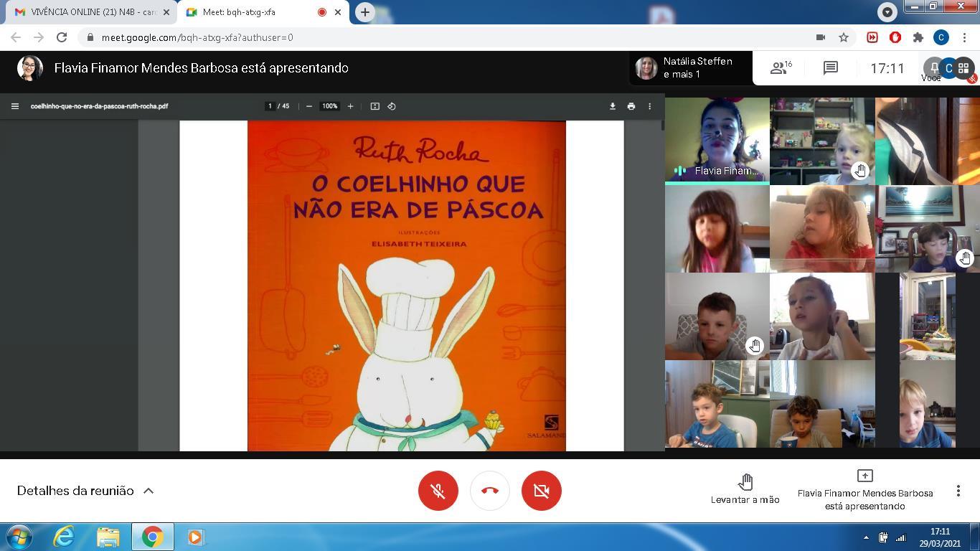This screenshot has height=551, width=980.
Task: Click the presenter name banner at top
Action: tap(202, 68)
